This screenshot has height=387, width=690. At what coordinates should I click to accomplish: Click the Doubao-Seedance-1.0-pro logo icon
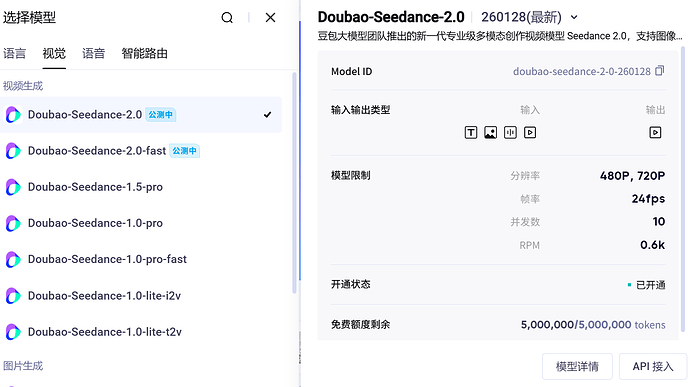tap(13, 223)
